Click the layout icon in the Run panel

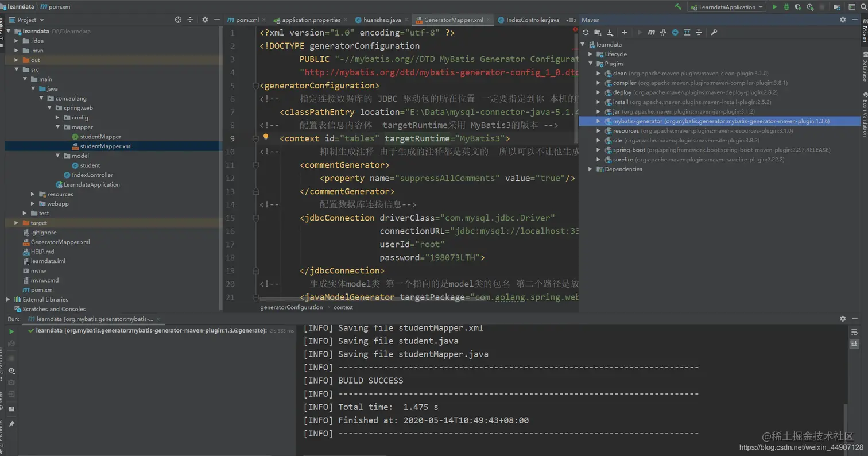tap(11, 409)
